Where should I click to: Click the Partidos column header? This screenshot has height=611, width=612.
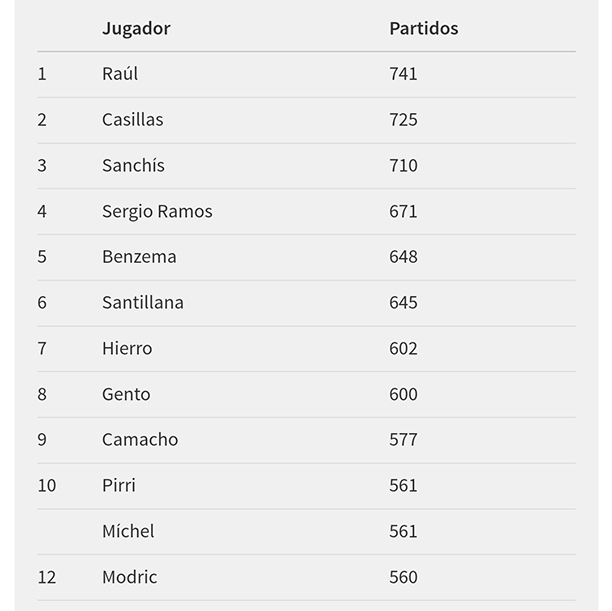[423, 28]
